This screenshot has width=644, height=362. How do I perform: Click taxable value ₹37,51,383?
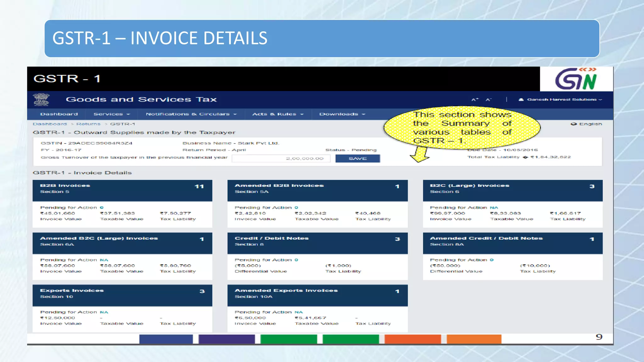(117, 213)
